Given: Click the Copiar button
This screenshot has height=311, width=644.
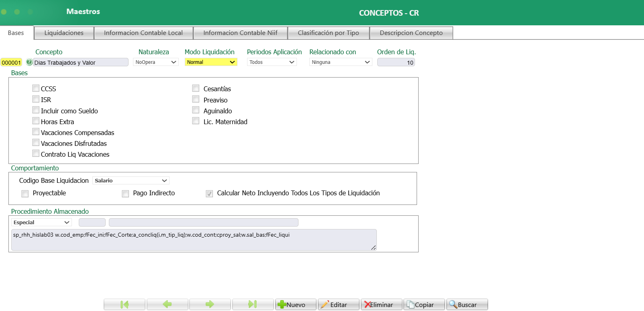Looking at the screenshot, I should coord(424,305).
